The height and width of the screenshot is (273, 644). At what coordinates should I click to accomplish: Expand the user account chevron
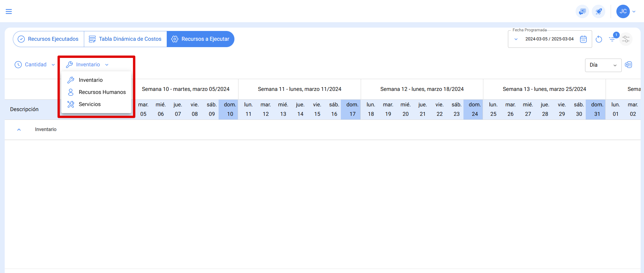click(634, 11)
